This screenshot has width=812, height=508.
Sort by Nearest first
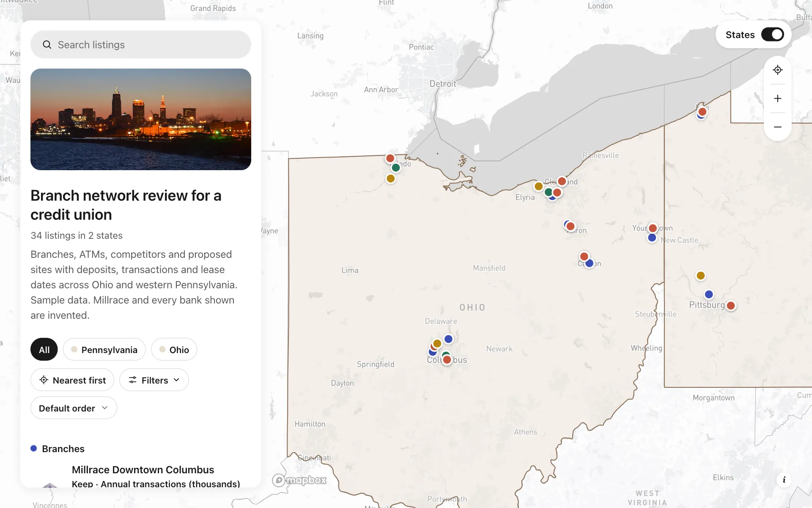tap(72, 380)
